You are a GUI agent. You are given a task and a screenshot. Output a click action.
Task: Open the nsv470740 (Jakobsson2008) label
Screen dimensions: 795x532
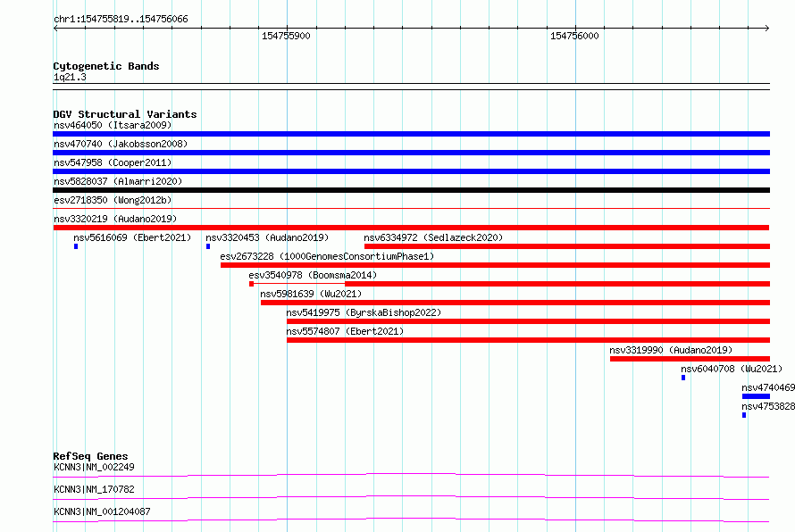pyautogui.click(x=121, y=144)
